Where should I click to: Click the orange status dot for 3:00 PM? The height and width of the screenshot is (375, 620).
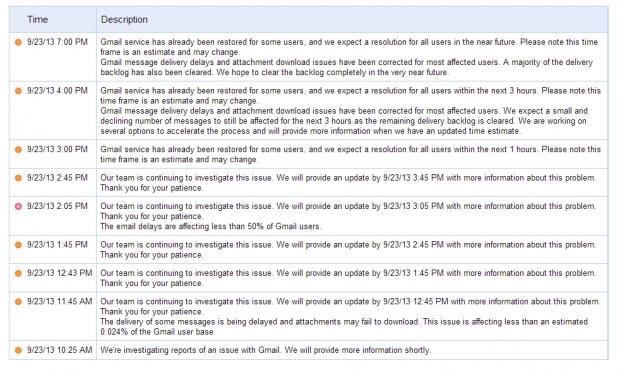[x=18, y=150]
